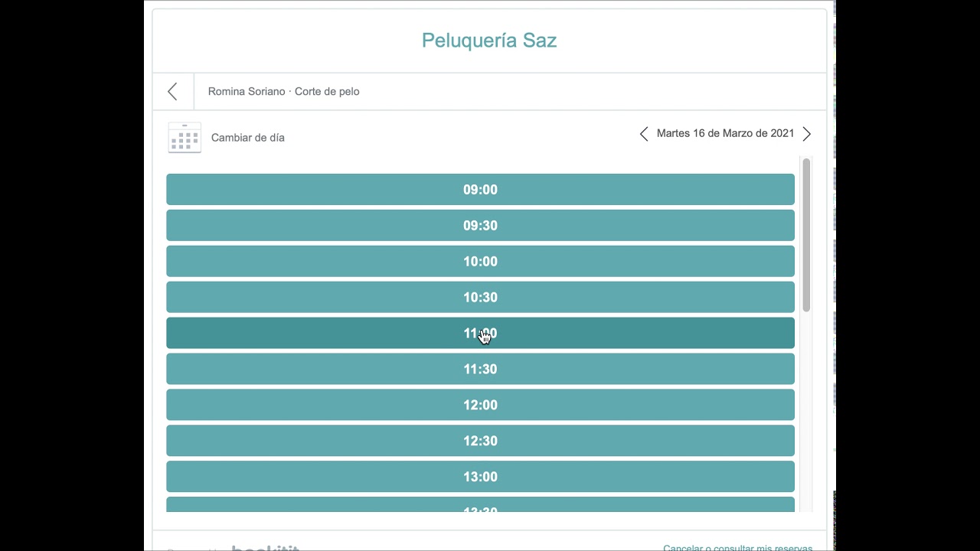
Task: Book the 13:00 time slot
Action: point(480,478)
